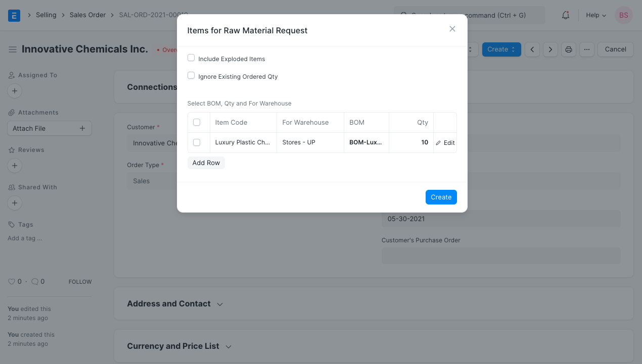Click the print icon in the toolbar
The height and width of the screenshot is (364, 642).
(569, 49)
